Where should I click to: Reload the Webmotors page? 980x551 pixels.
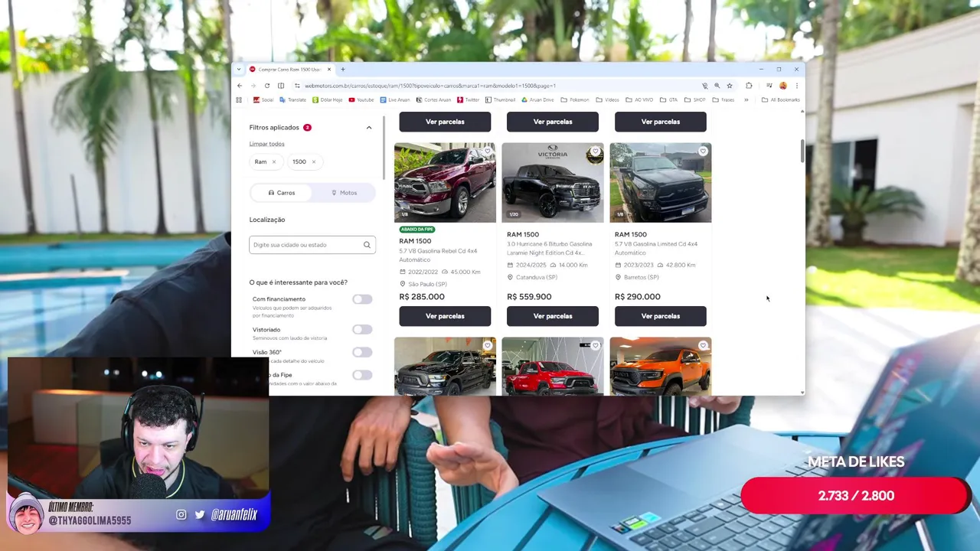(266, 86)
